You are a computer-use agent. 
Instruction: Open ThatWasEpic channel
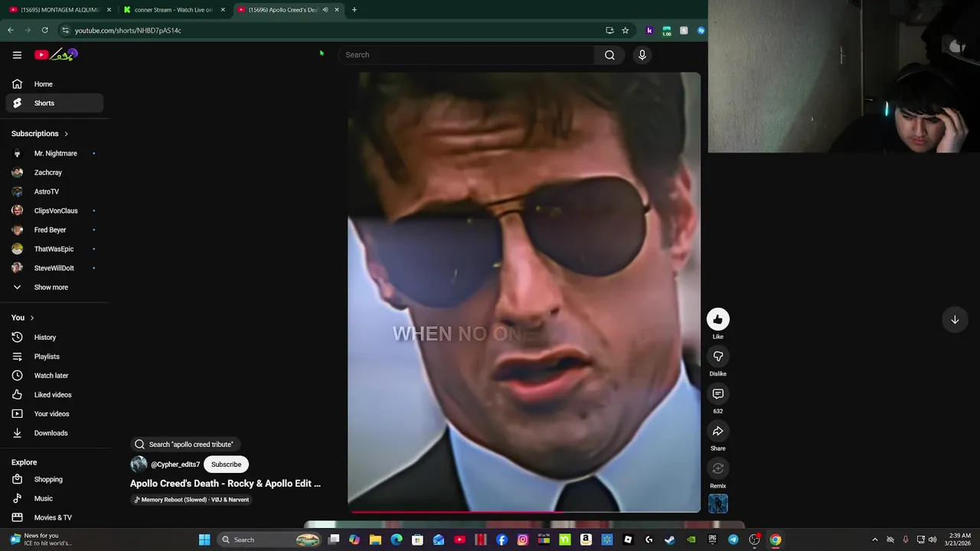(54, 249)
